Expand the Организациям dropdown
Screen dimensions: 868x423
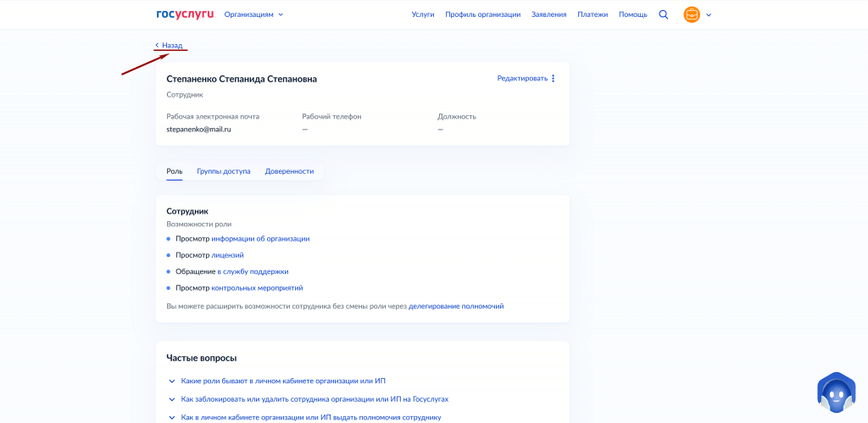coord(253,14)
